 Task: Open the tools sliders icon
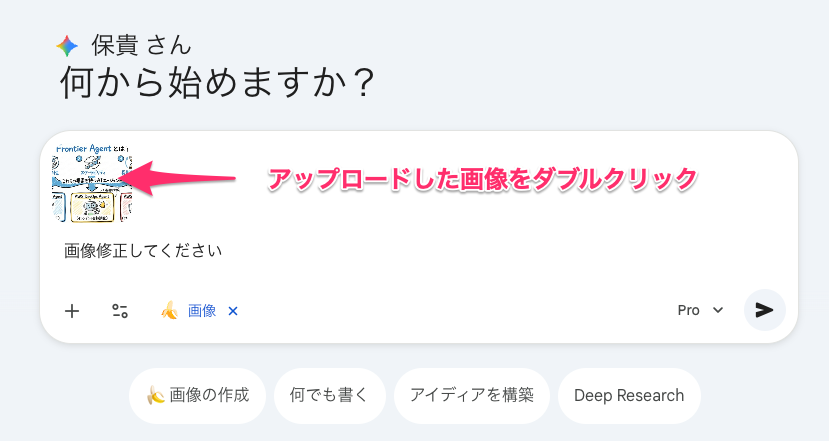120,311
